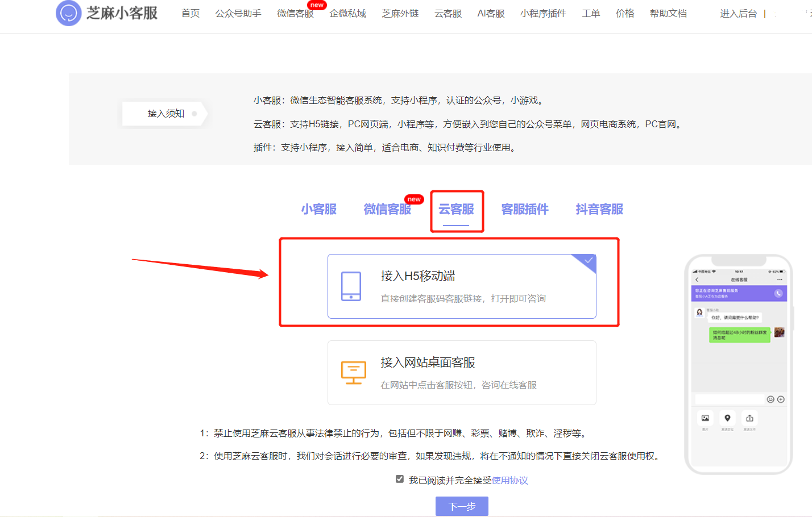
Task: Click the 芝麻小客服 logo icon
Action: pyautogui.click(x=69, y=13)
